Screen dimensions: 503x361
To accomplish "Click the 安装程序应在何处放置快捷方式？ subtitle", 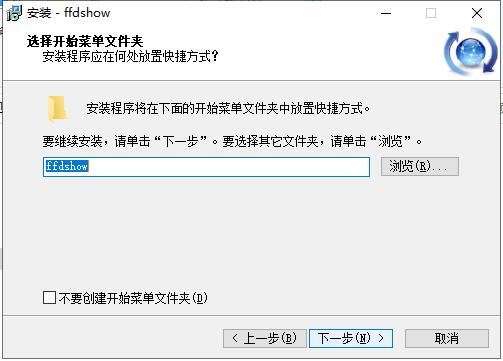I will (130, 56).
